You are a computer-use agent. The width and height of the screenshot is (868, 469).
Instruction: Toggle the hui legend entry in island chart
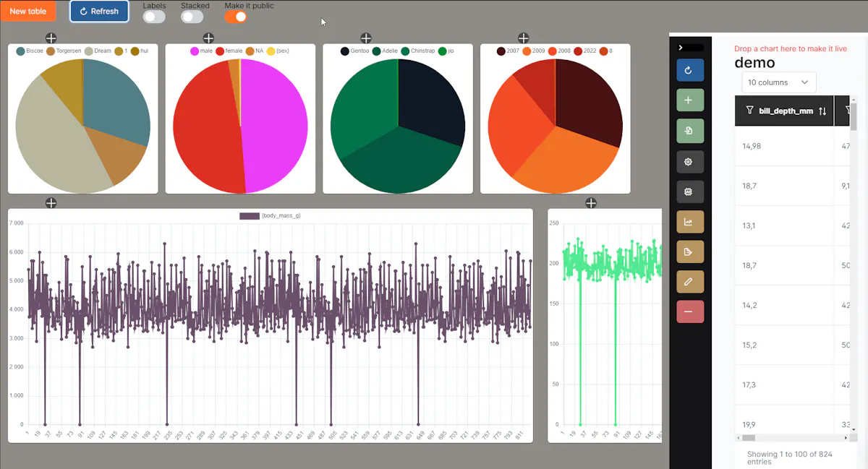(x=140, y=51)
